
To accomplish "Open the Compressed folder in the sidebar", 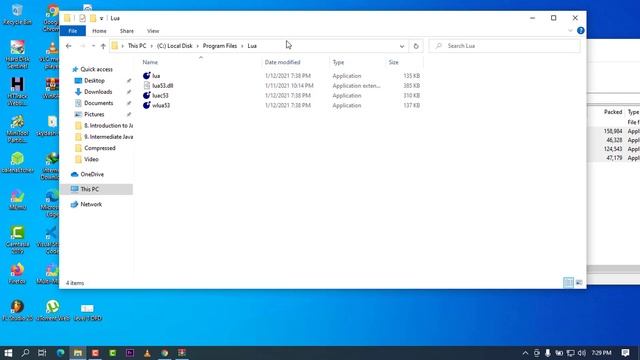I will click(x=100, y=148).
